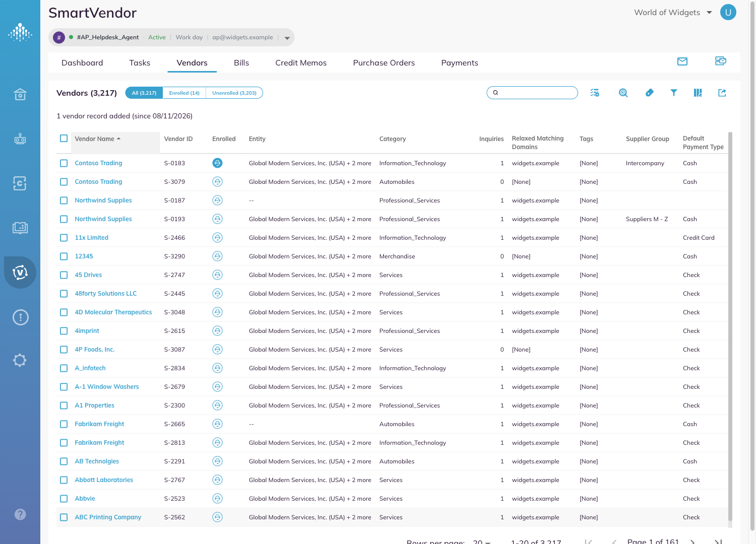Image resolution: width=756 pixels, height=544 pixels.
Task: Open the mail envelope icon
Action: click(682, 61)
